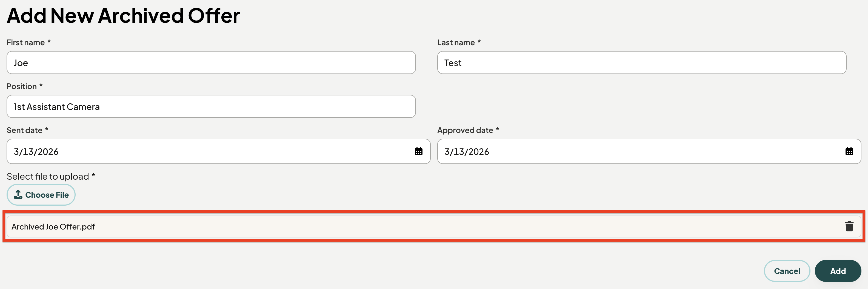The image size is (868, 289).
Task: Cancel adding the archived offer
Action: coord(787,271)
